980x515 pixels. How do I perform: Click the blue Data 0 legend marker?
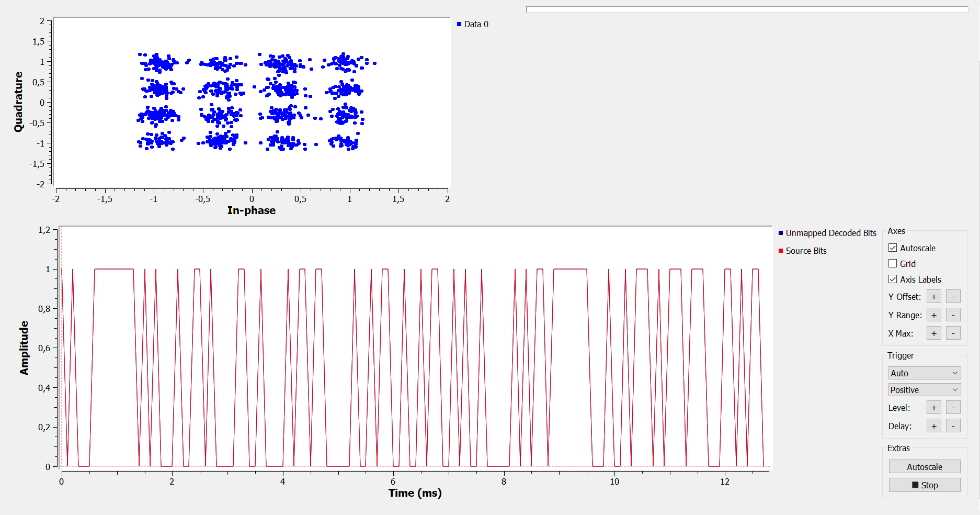pos(459,24)
